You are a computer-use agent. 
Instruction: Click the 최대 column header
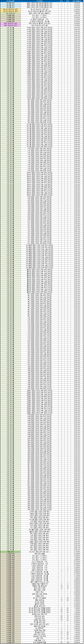[67, 1]
